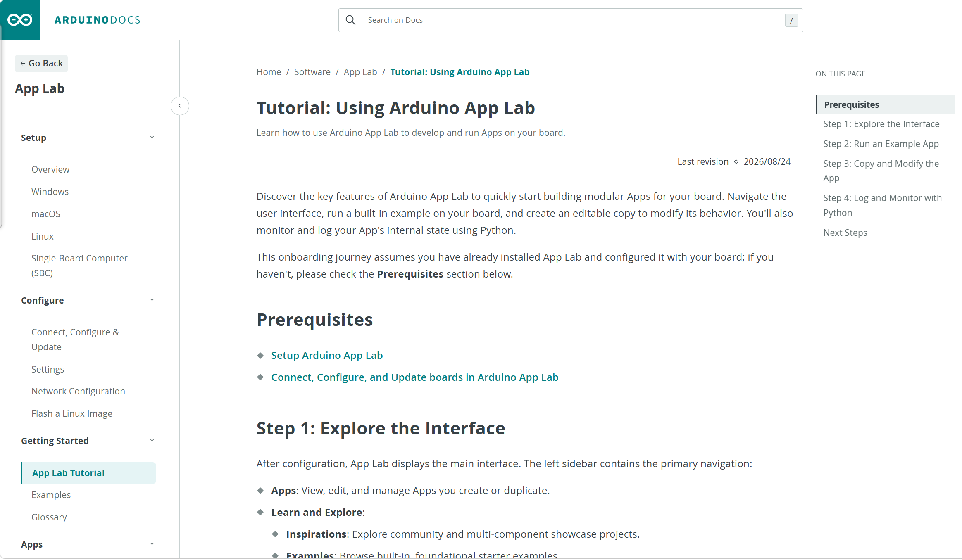The image size is (962, 560).
Task: Click the search magnifier icon
Action: click(350, 20)
